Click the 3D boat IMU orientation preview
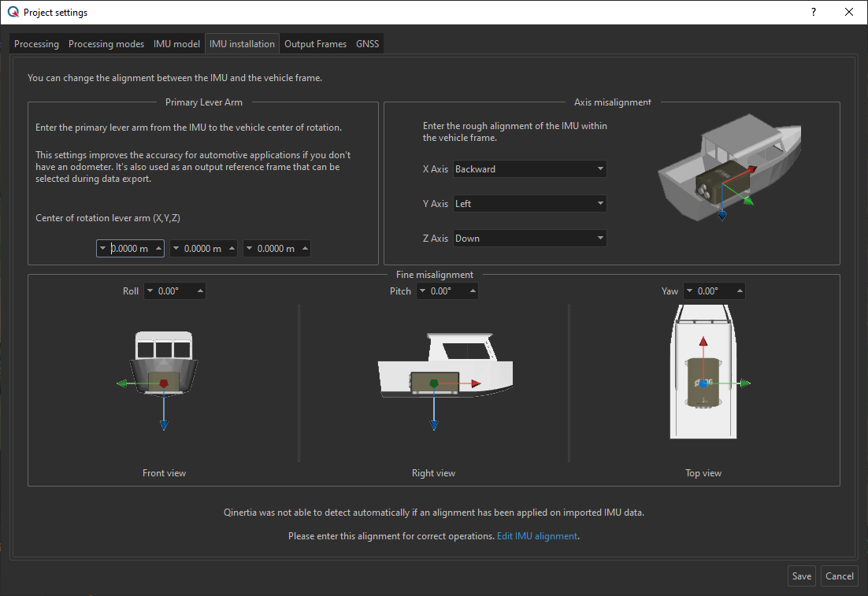Viewport: 868px width, 596px height. pos(729,167)
